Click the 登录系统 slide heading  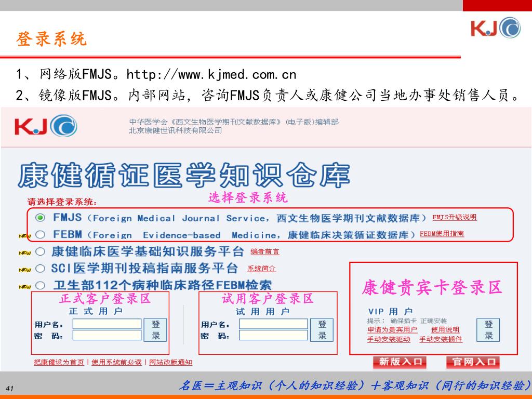coord(51,38)
